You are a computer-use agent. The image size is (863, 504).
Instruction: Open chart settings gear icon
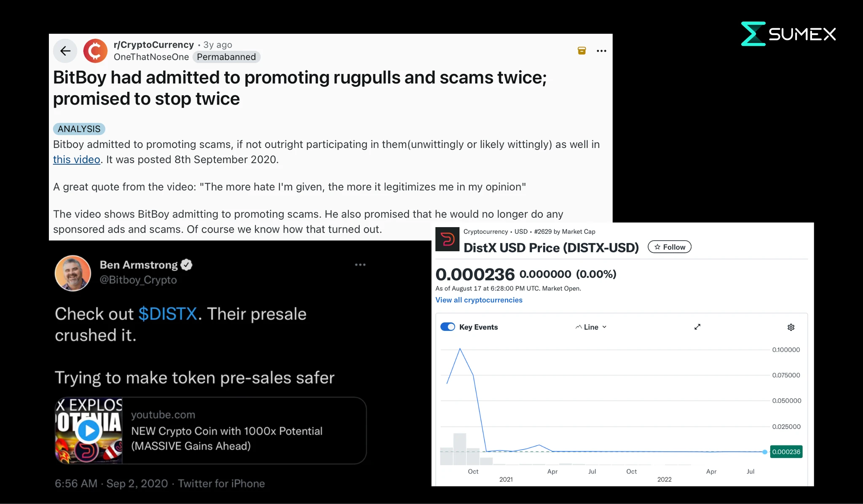click(x=791, y=327)
